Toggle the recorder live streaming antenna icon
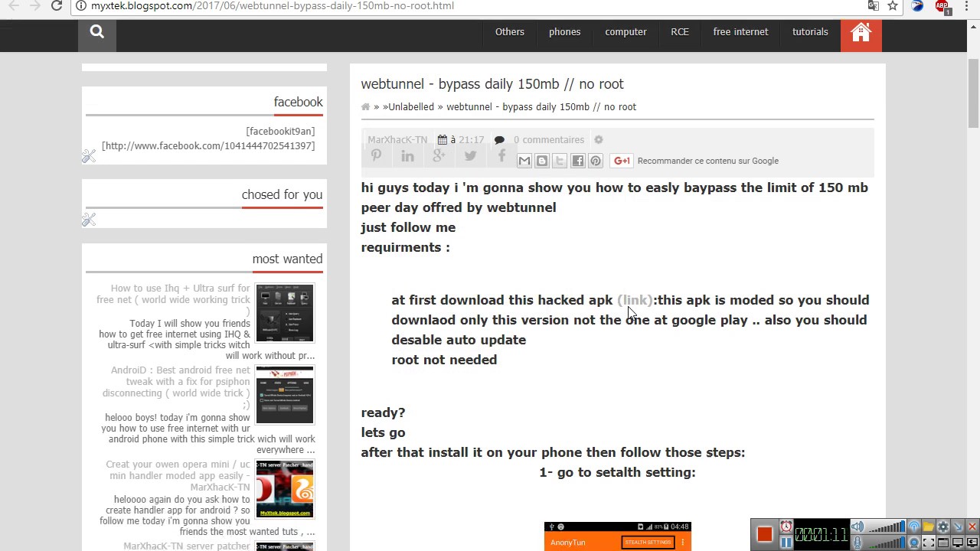This screenshot has height=551, width=980. tap(914, 527)
